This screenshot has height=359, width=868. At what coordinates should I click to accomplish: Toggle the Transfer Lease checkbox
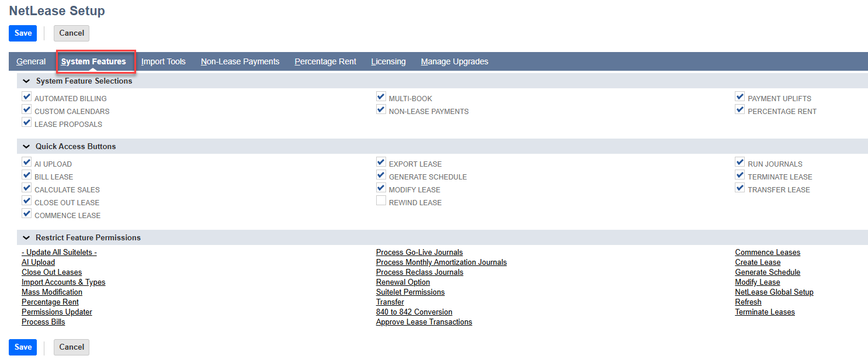740,188
